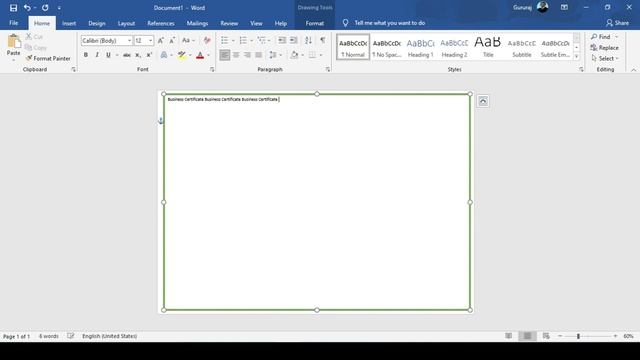Insert a numbered list
The height and width of the screenshot is (360, 640).
[243, 40]
